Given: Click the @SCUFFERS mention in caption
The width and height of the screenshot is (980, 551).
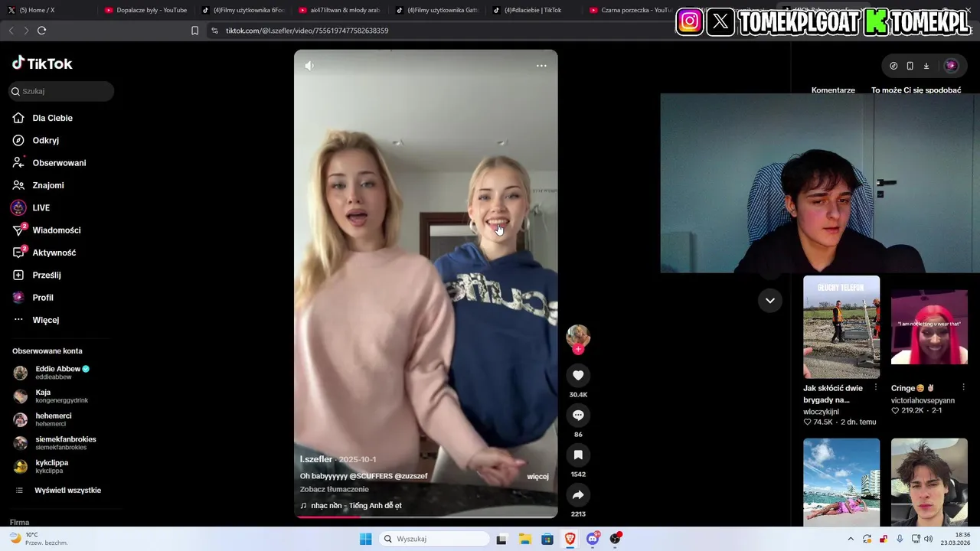Looking at the screenshot, I should coord(371,476).
